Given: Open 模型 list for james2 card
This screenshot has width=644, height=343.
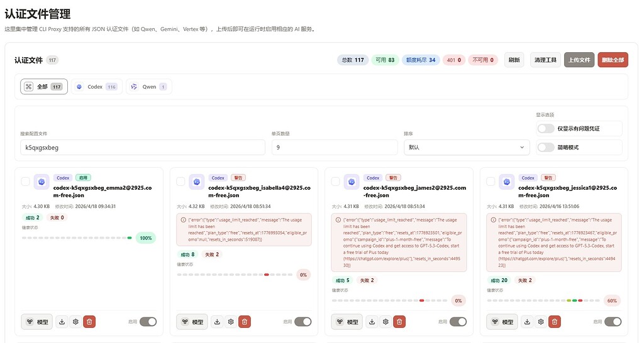Looking at the screenshot, I should [347, 322].
